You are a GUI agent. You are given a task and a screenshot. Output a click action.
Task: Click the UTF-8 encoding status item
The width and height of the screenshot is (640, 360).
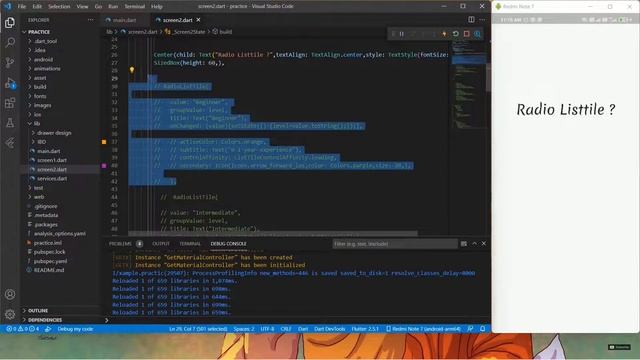pos(267,329)
